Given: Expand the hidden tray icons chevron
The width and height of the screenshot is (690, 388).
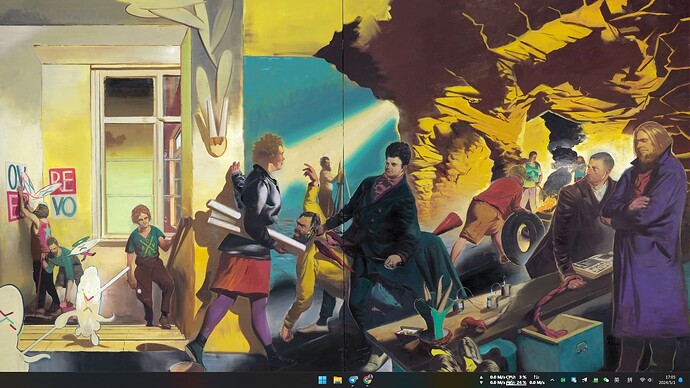Looking at the screenshot, I should [552, 380].
